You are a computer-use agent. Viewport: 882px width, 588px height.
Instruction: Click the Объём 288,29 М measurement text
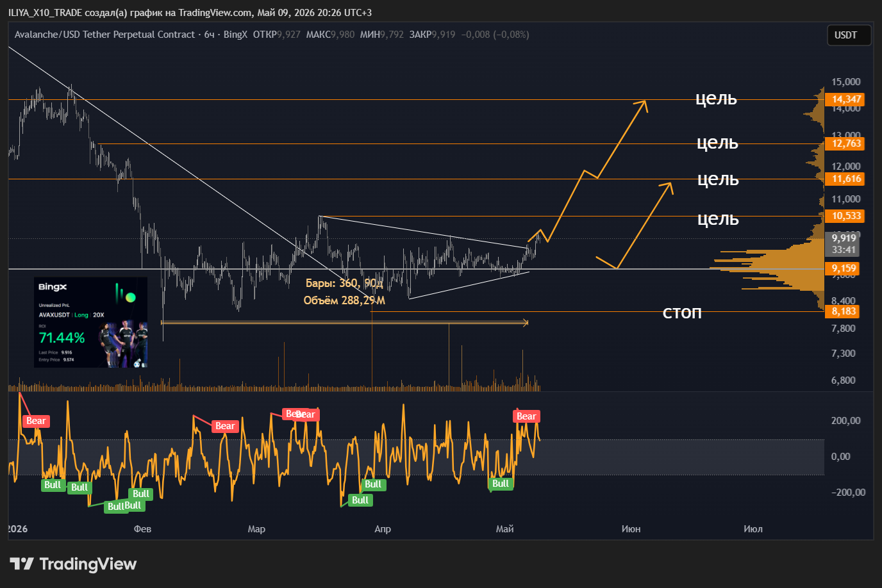click(344, 300)
